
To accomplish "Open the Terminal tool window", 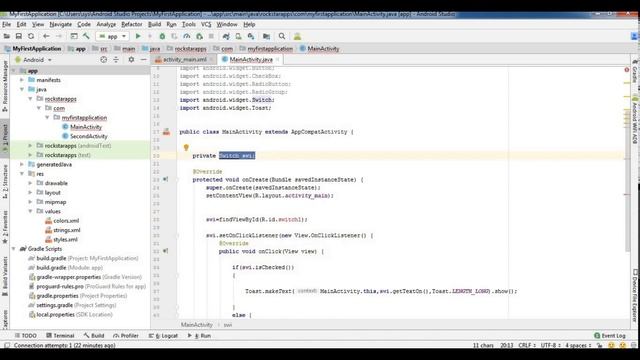I will [x=60, y=336].
